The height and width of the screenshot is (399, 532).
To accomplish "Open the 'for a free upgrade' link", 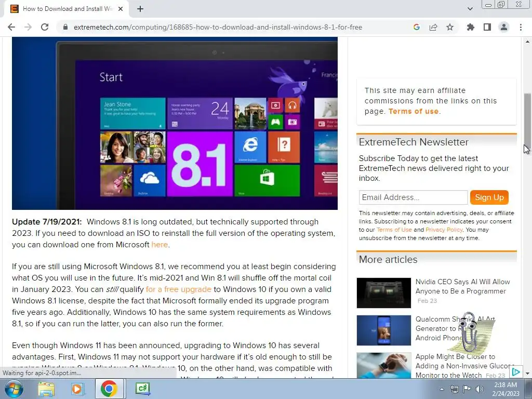I will pos(179,289).
